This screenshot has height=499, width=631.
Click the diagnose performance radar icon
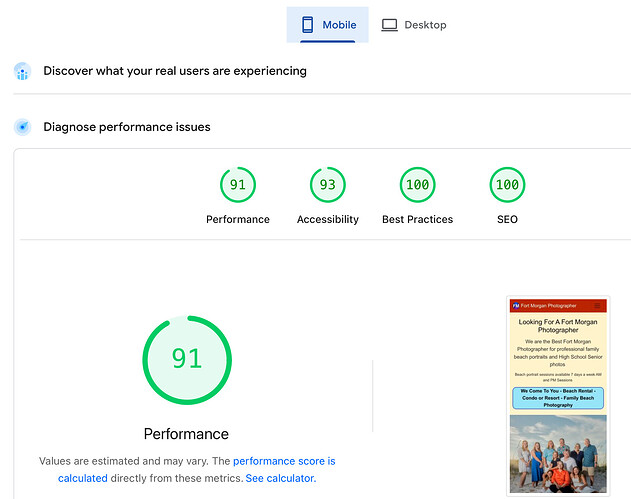pyautogui.click(x=23, y=127)
